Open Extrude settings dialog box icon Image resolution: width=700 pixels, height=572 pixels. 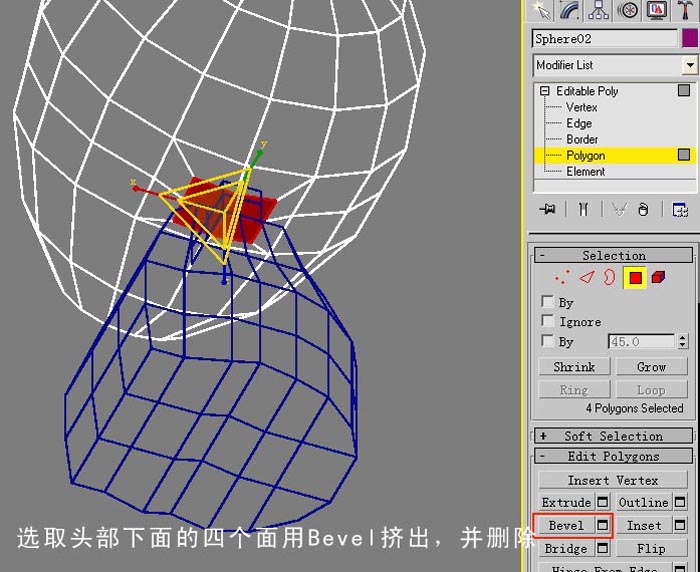[x=603, y=502]
